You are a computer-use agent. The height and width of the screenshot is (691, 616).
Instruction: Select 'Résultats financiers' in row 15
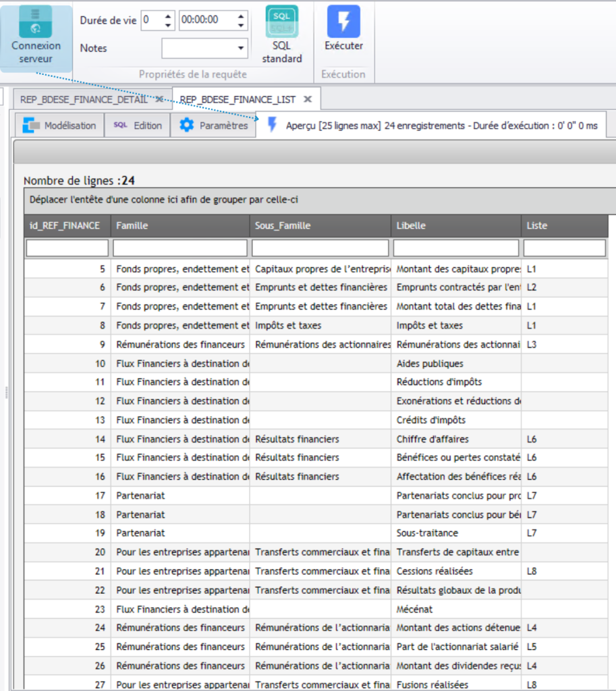point(320,458)
